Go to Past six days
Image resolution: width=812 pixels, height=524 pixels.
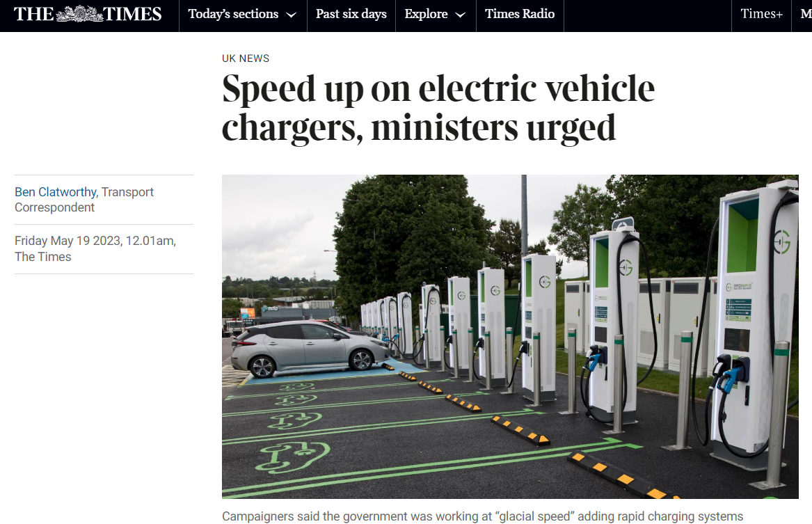point(351,15)
